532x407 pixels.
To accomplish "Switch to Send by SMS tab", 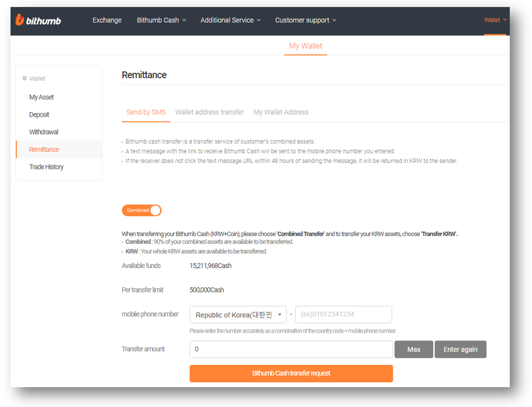I will (x=146, y=112).
